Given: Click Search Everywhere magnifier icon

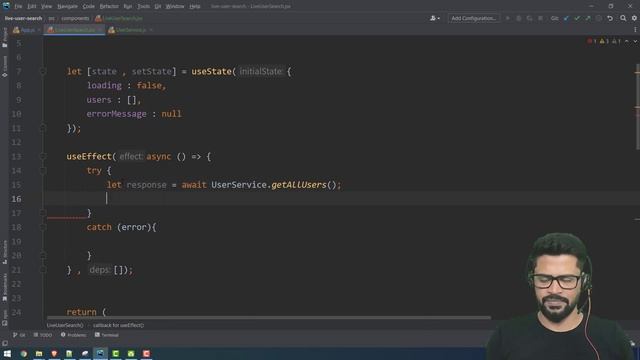Looking at the screenshot, I should [x=623, y=18].
